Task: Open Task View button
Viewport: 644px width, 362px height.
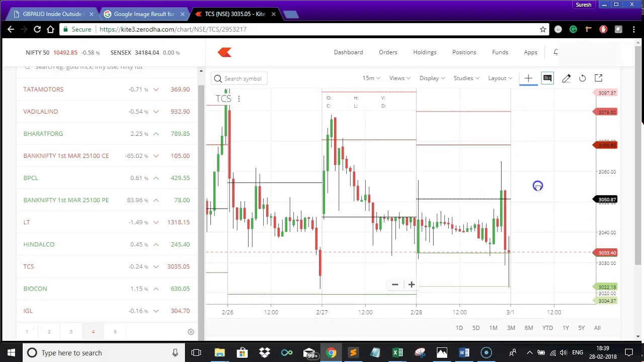Action: [x=196, y=352]
